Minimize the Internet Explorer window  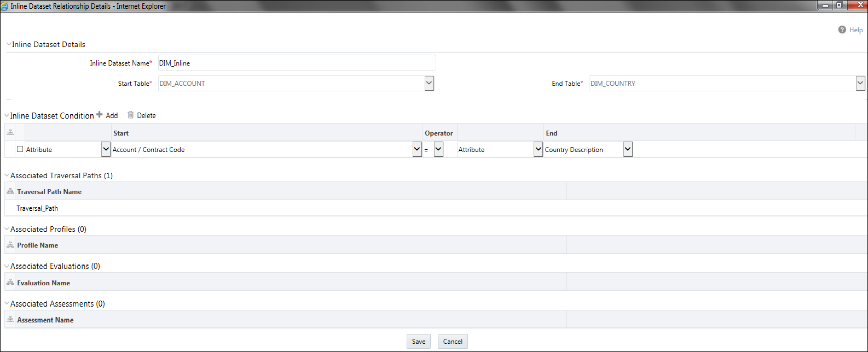click(x=824, y=5)
